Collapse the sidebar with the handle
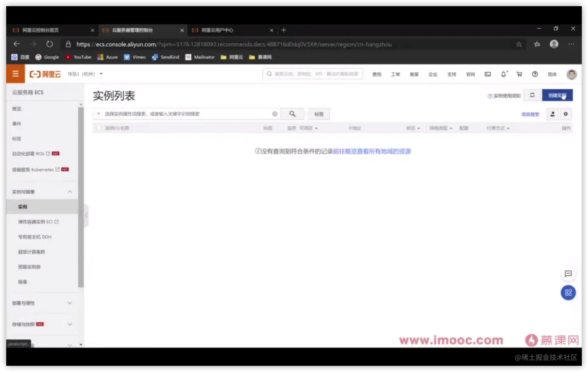The width and height of the screenshot is (588, 372). [x=86, y=215]
